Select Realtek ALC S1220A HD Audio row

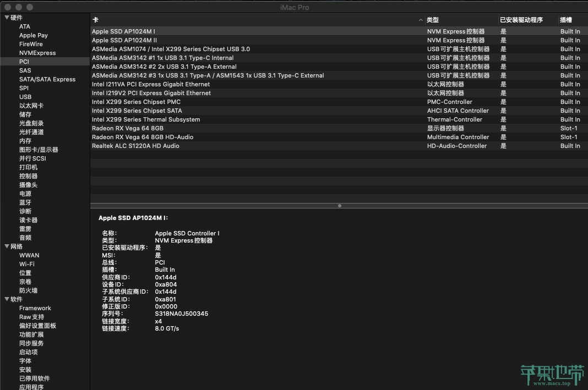339,146
